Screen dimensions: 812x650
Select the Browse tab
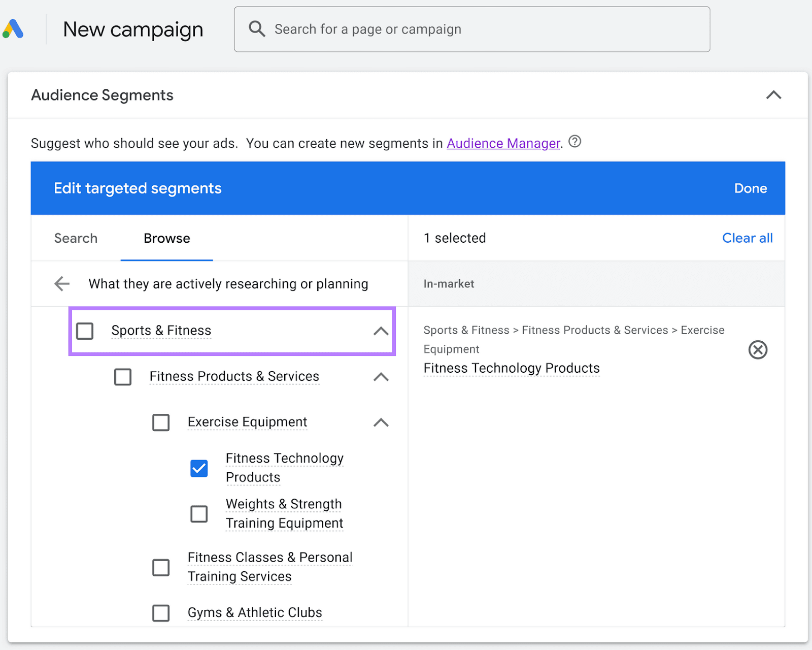[166, 238]
